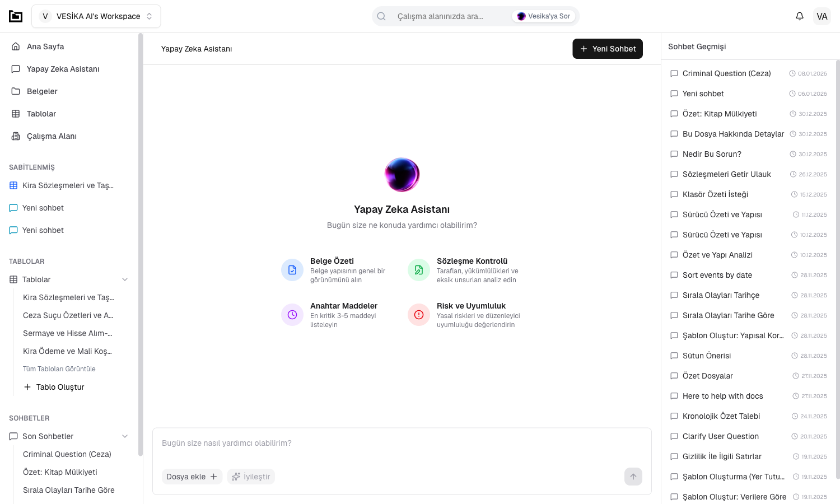Open the VA user avatar menu
This screenshot has width=840, height=504.
click(822, 16)
